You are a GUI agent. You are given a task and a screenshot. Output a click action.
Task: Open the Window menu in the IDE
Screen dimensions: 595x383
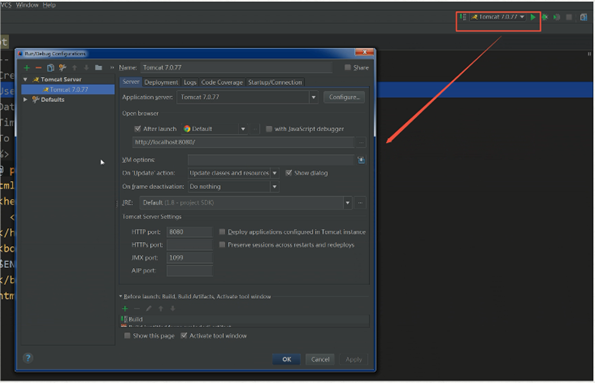click(27, 5)
